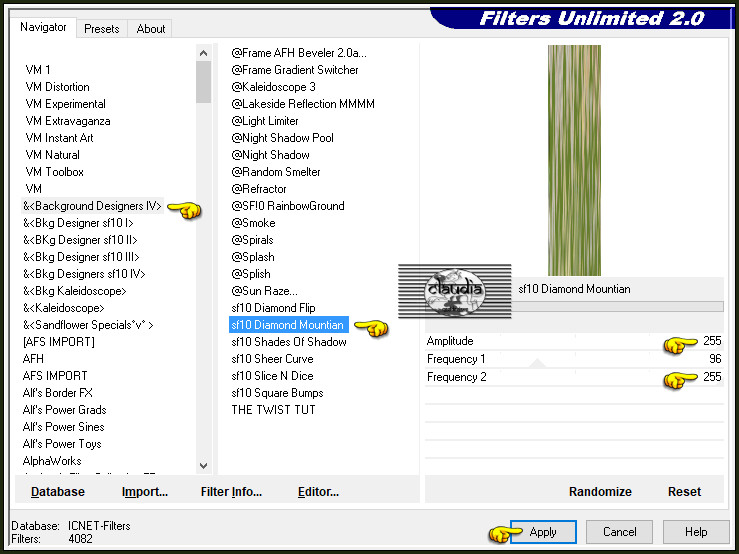Click Import... button

(x=145, y=491)
